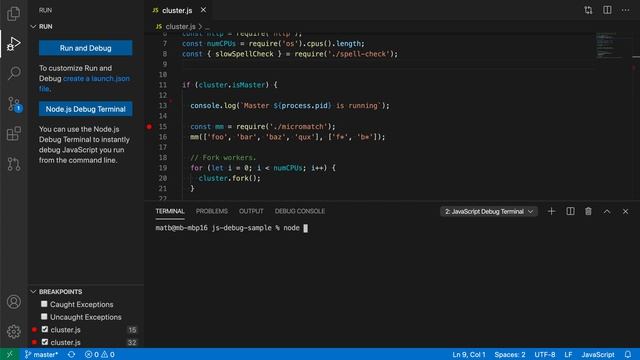The image size is (640, 360).
Task: Toggle the Uncaught Exceptions checkbox
Action: tap(44, 317)
